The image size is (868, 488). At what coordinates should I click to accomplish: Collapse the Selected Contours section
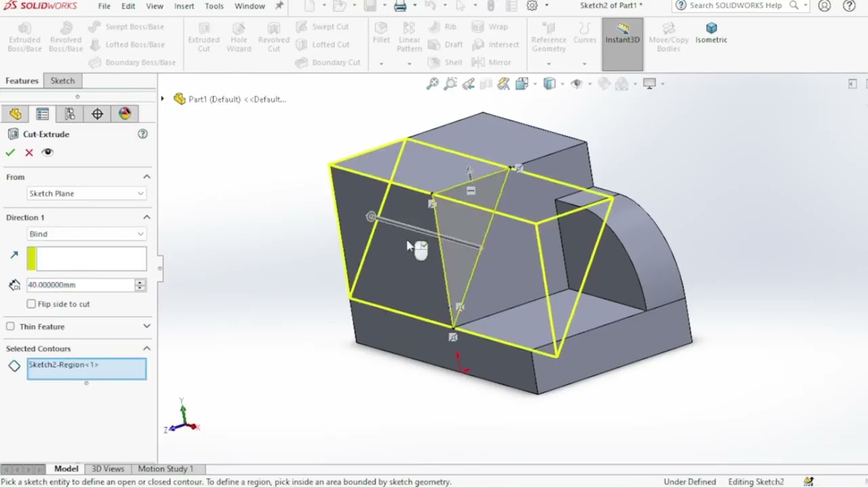(146, 348)
